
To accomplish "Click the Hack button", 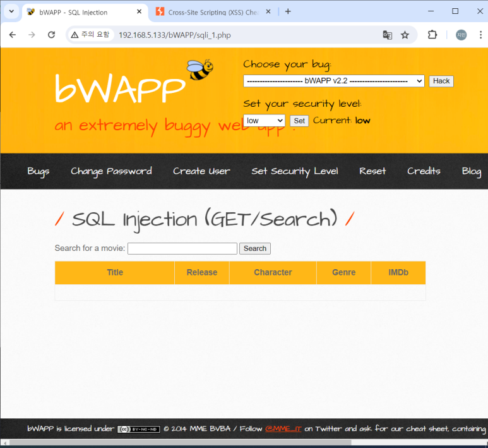I will click(441, 81).
